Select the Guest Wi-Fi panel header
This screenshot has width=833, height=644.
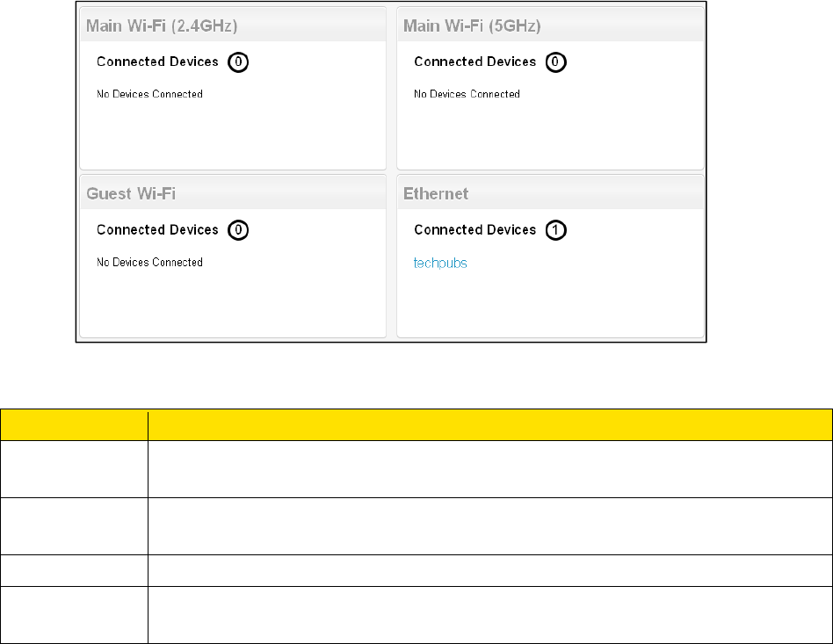pos(130,193)
